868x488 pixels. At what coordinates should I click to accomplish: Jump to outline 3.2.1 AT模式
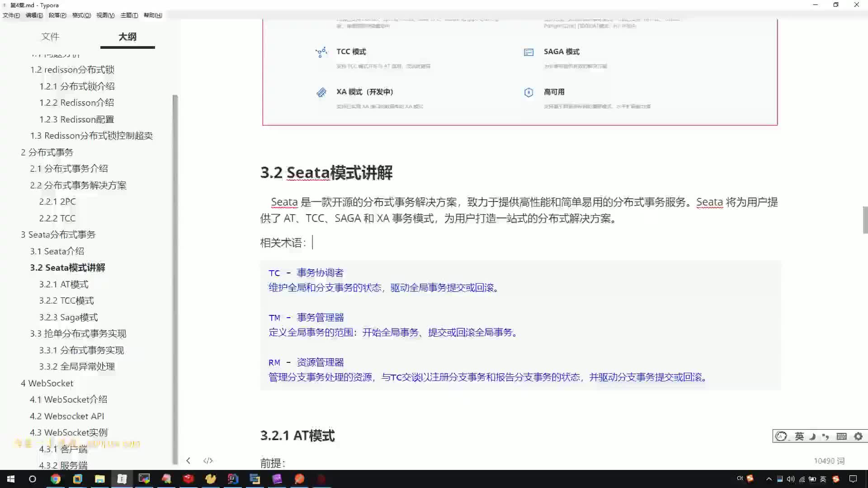(x=64, y=284)
